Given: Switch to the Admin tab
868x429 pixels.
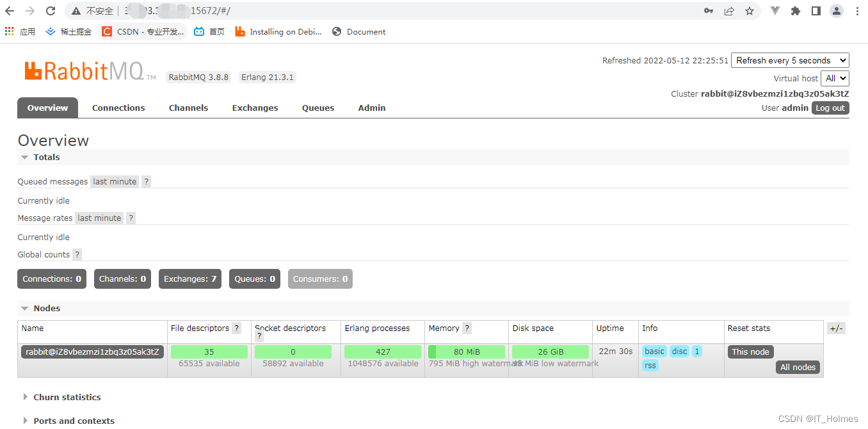Looking at the screenshot, I should [x=372, y=108].
